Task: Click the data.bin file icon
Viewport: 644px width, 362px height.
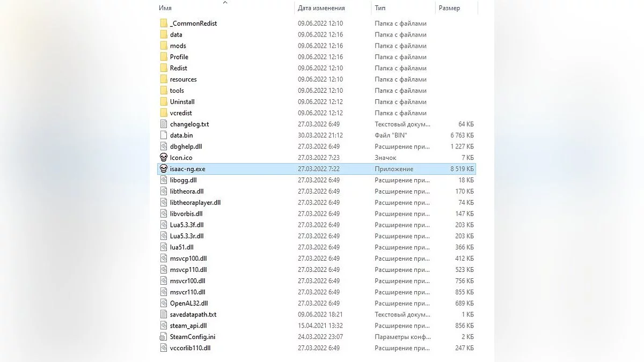Action: tap(164, 135)
